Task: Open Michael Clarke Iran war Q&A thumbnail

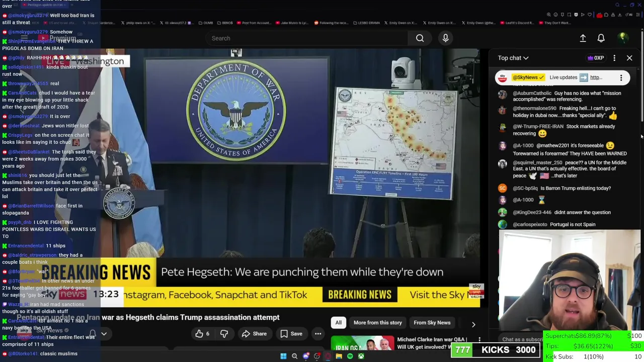Action: (x=362, y=343)
